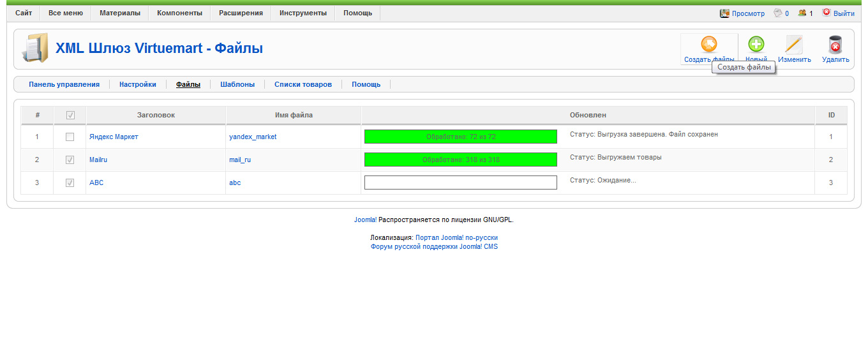The height and width of the screenshot is (358, 868).
Task: Check the Яндекс Маркет row checkbox
Action: 70,137
